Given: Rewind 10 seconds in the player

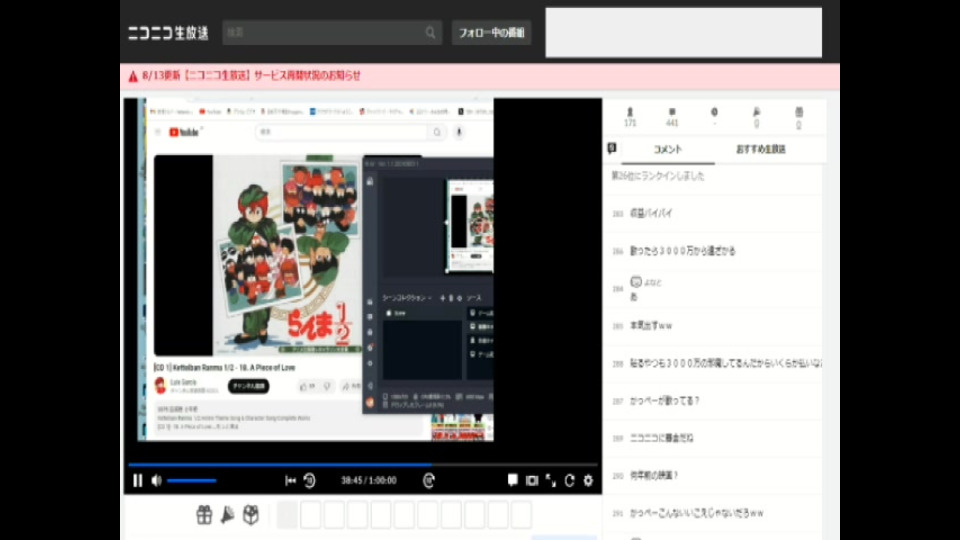Looking at the screenshot, I should 309,481.
